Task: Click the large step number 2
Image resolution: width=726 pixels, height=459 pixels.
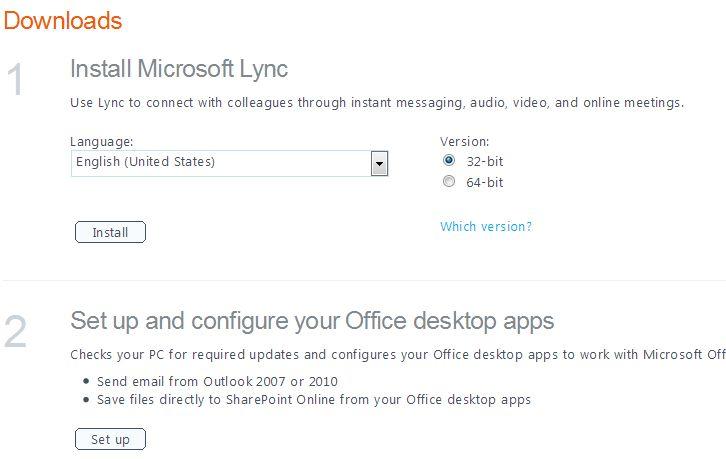Action: point(15,332)
